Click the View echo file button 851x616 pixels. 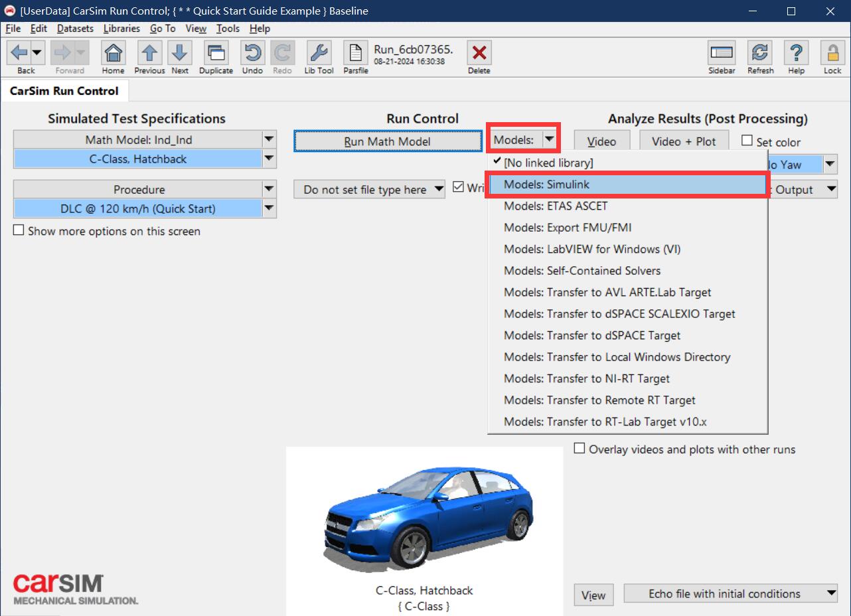point(593,595)
